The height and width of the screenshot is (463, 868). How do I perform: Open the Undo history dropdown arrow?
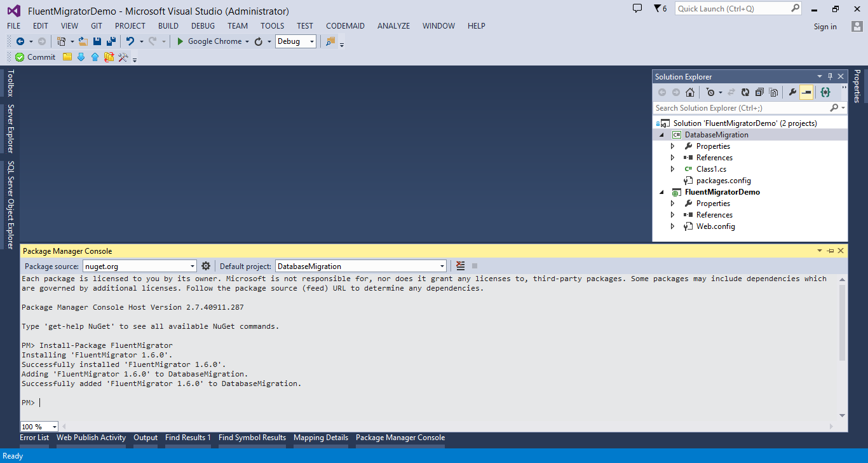click(141, 41)
